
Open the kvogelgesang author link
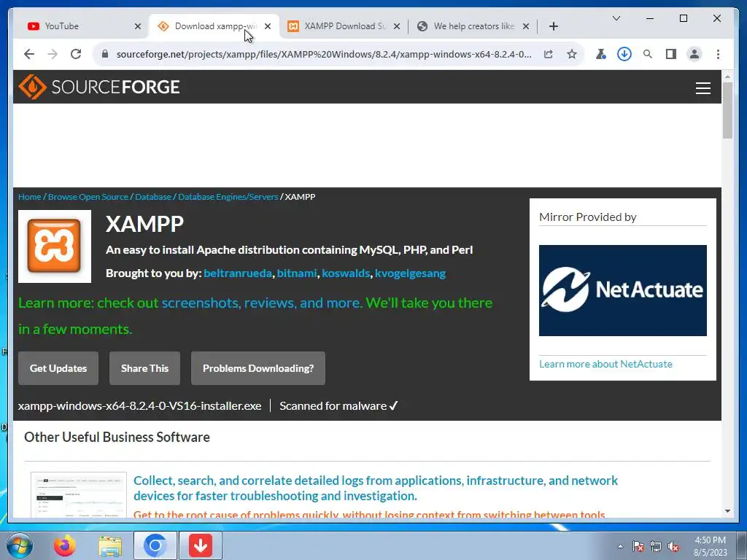[x=410, y=273]
